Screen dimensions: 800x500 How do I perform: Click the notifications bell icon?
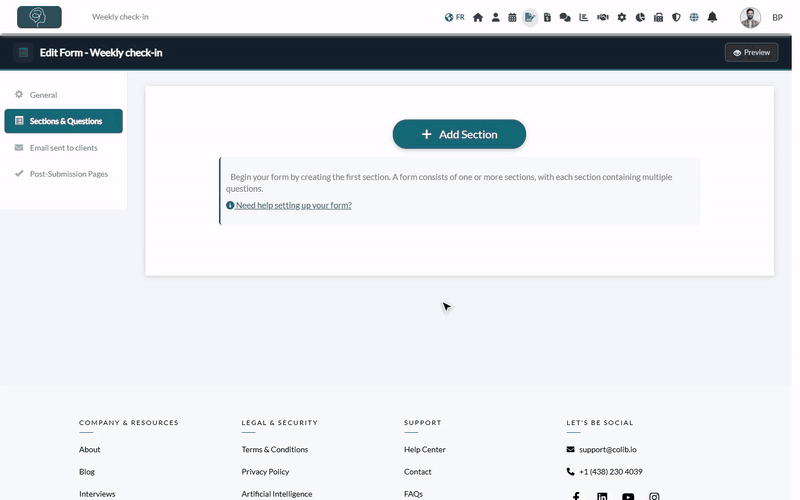[712, 17]
